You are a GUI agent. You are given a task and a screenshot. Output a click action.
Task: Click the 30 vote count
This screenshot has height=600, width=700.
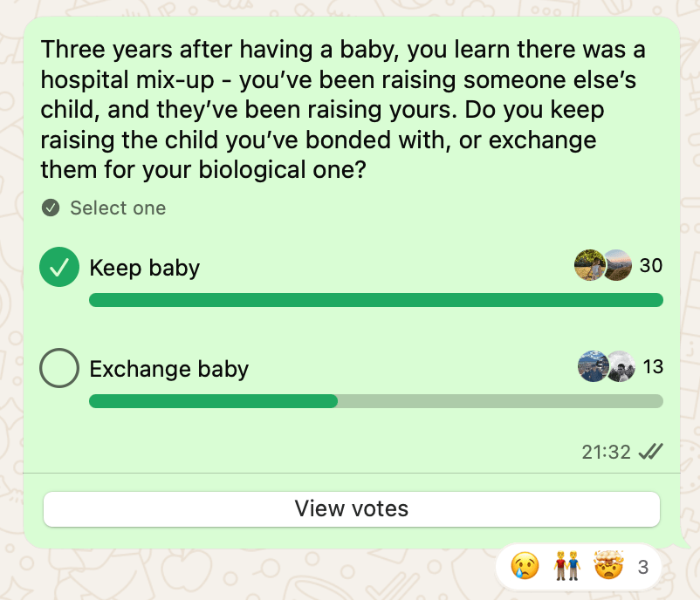pyautogui.click(x=651, y=266)
